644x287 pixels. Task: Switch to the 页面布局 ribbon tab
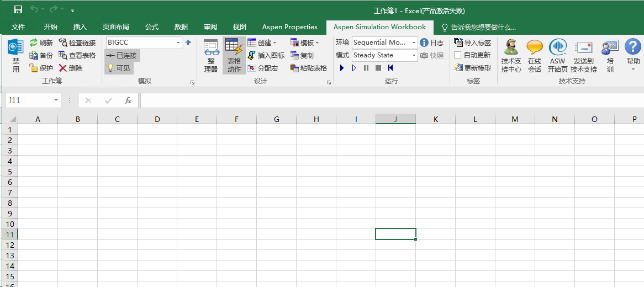coord(116,27)
